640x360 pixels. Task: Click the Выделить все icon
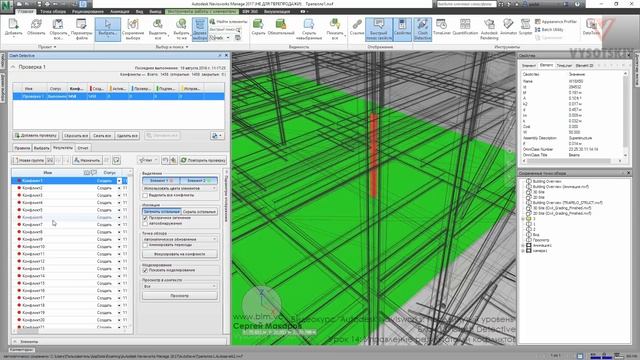158,24
